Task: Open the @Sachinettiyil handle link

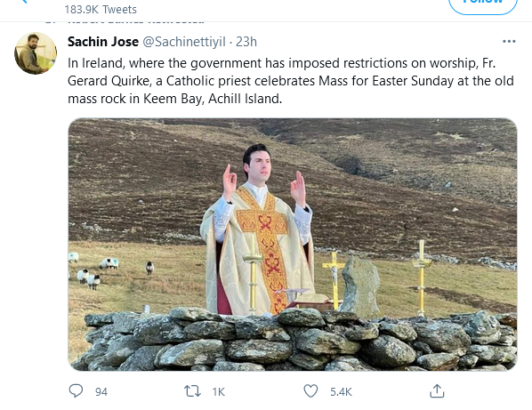Action: 184,42
